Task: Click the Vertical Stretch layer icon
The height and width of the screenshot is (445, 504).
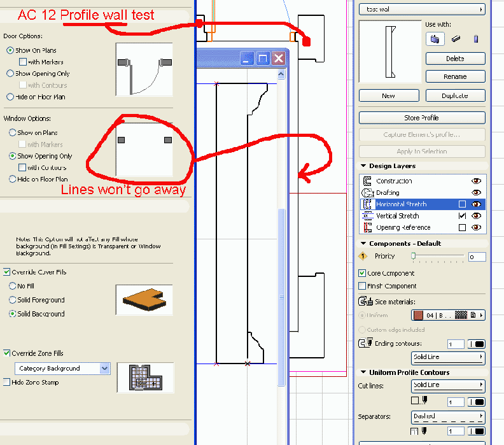Action: point(367,216)
